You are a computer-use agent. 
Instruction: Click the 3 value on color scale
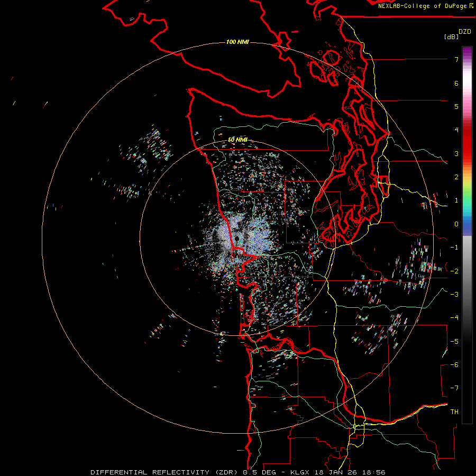coord(456,153)
